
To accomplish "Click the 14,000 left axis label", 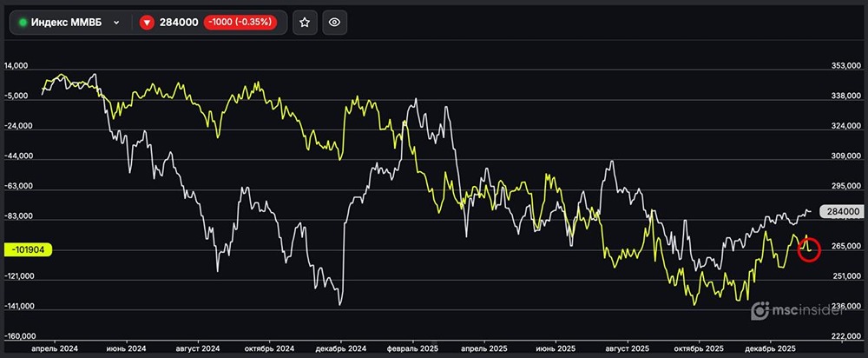I will [x=16, y=65].
